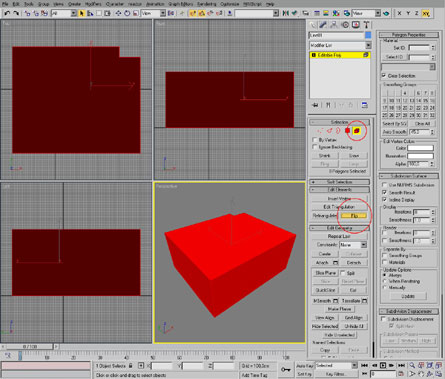The width and height of the screenshot is (445, 379).
Task: Click the Undo arrow in the main toolbar
Action: point(7,13)
